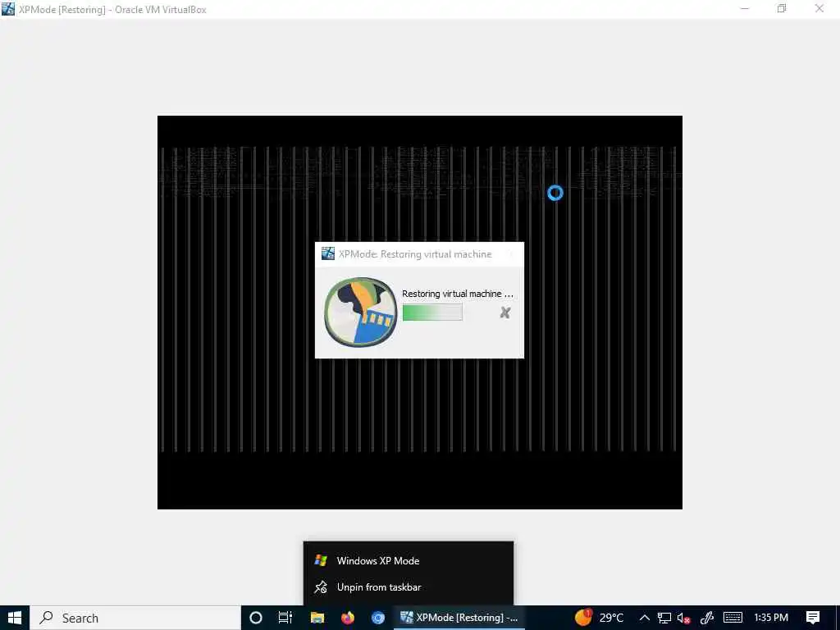The height and width of the screenshot is (630, 840).
Task: Show hidden system tray icons
Action: coord(645,618)
